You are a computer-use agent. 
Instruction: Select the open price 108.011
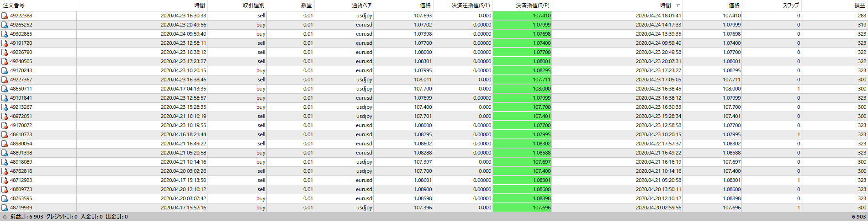point(423,80)
